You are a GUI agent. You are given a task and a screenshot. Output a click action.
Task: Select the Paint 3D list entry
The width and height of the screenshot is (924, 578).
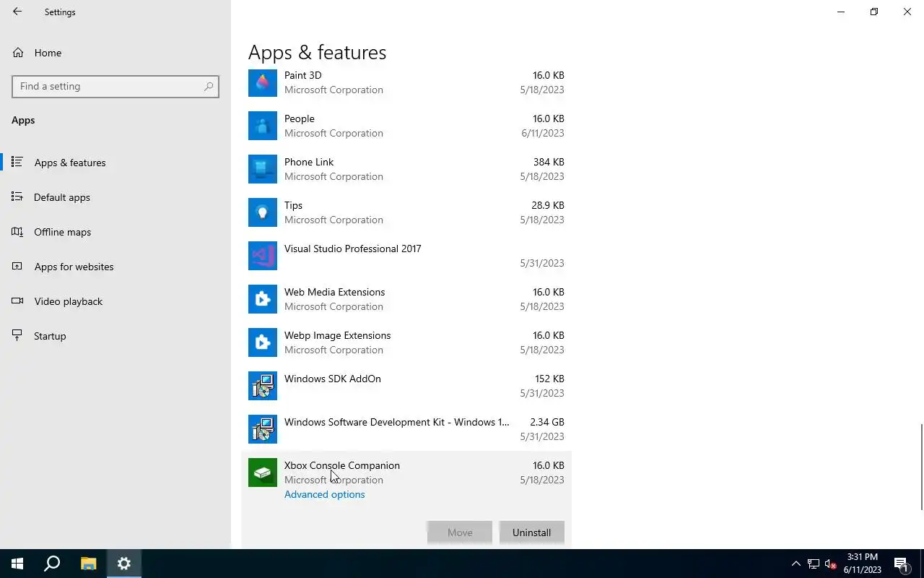[406, 82]
